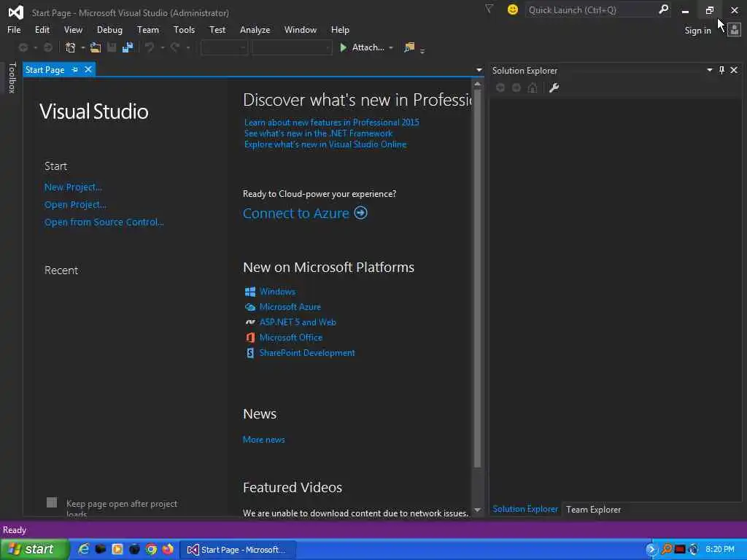Click the New Project... link

(73, 187)
